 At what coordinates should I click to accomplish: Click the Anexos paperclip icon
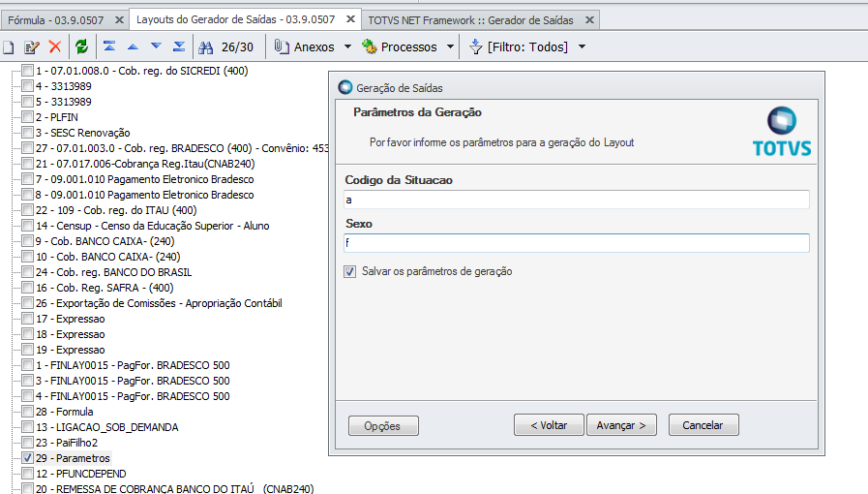point(282,46)
